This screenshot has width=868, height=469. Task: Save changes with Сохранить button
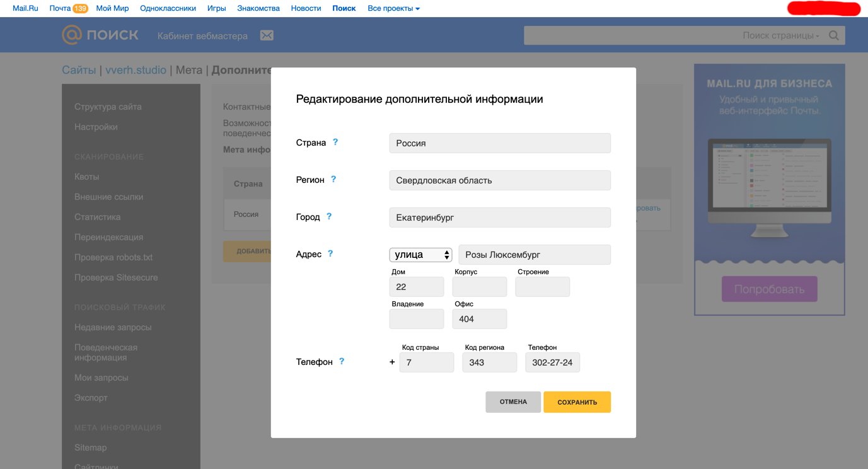pyautogui.click(x=577, y=402)
